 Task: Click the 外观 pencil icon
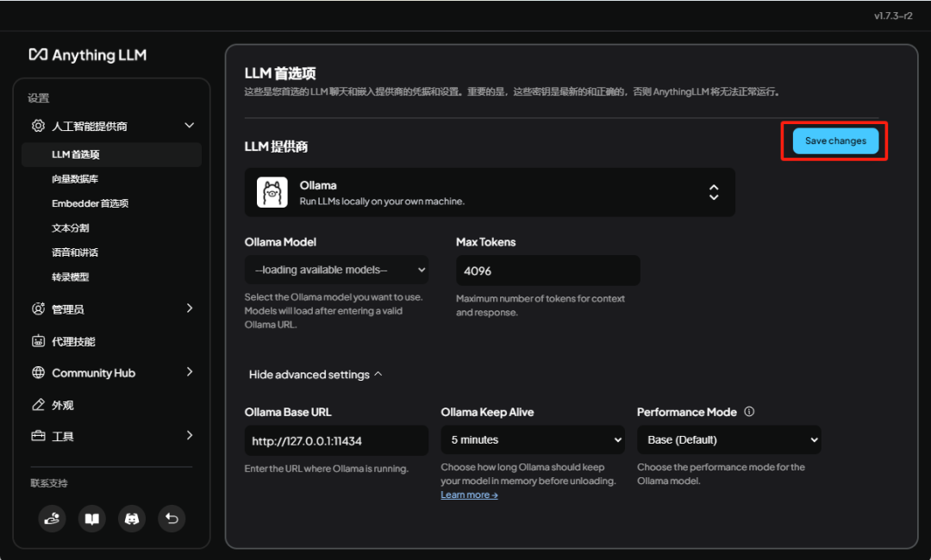[x=38, y=405]
